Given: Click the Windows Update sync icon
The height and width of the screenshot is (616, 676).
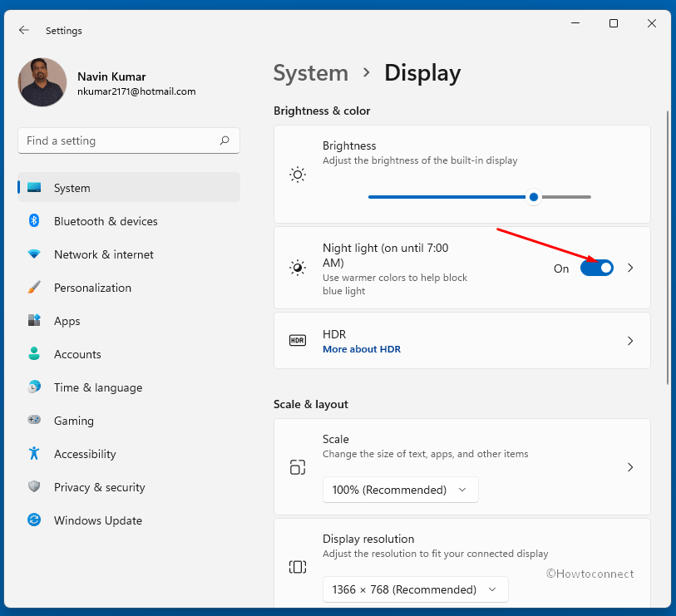Looking at the screenshot, I should tap(34, 520).
